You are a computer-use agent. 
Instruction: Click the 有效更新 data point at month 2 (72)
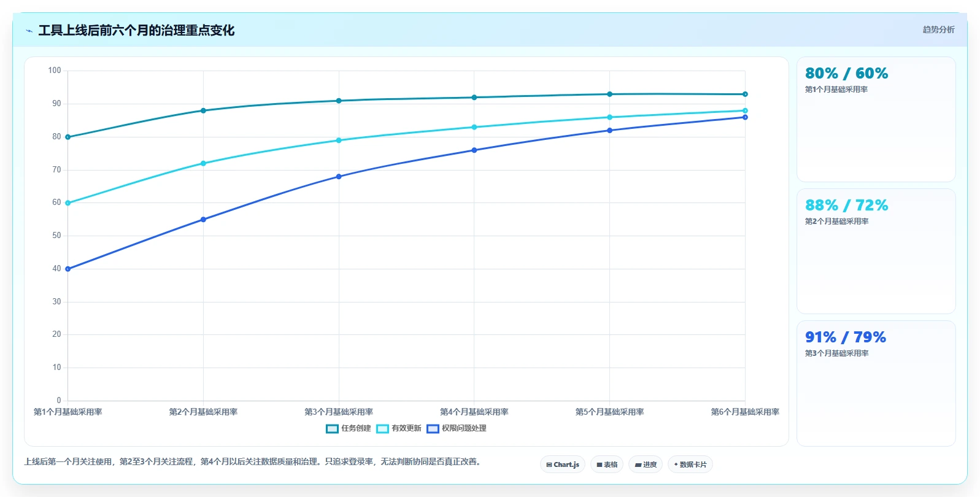click(203, 163)
